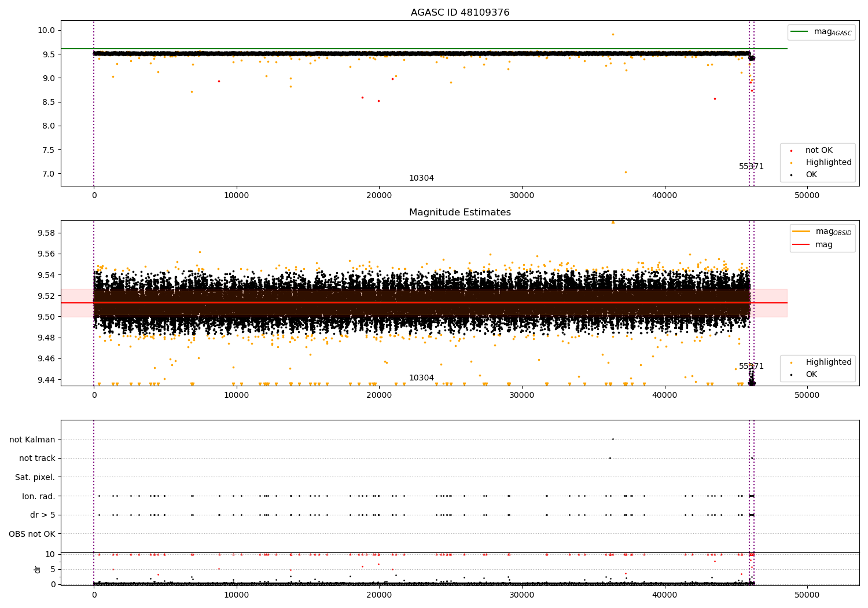Click the "Magnitude Estimates" panel title

click(460, 213)
